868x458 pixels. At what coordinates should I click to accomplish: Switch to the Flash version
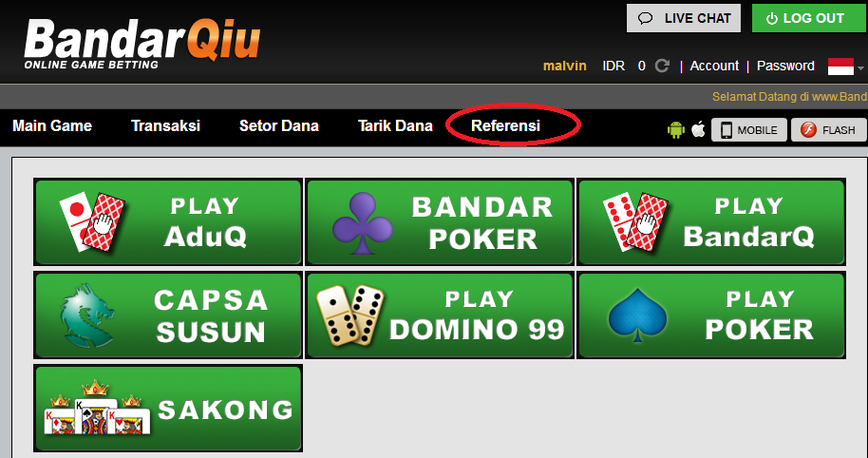coord(829,130)
